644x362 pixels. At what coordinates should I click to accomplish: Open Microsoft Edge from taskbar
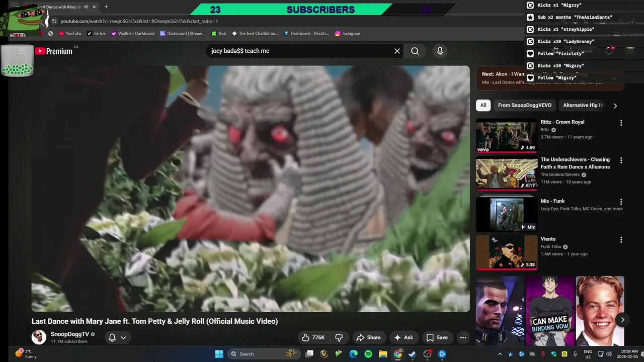(353, 354)
